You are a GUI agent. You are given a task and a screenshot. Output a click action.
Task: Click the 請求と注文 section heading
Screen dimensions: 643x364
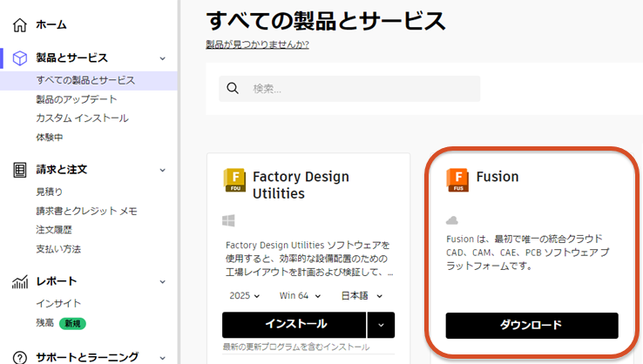coord(62,170)
